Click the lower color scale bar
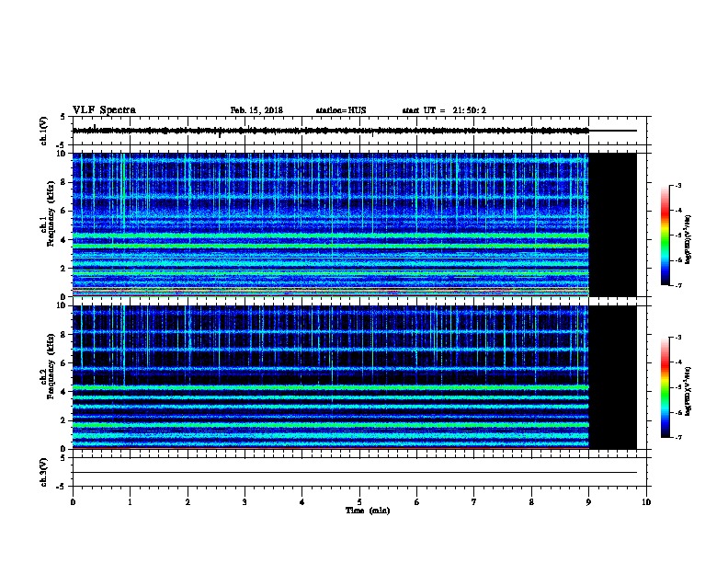The image size is (728, 563). 665,387
